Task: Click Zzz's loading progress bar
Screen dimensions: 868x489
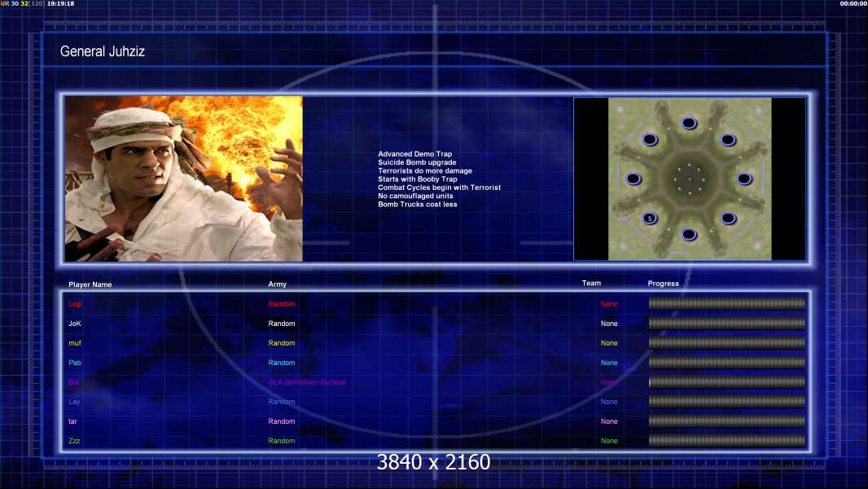Action: 727,441
